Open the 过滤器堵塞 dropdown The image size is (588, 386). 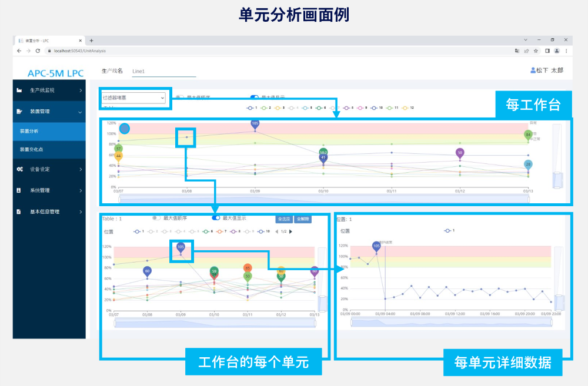click(134, 98)
